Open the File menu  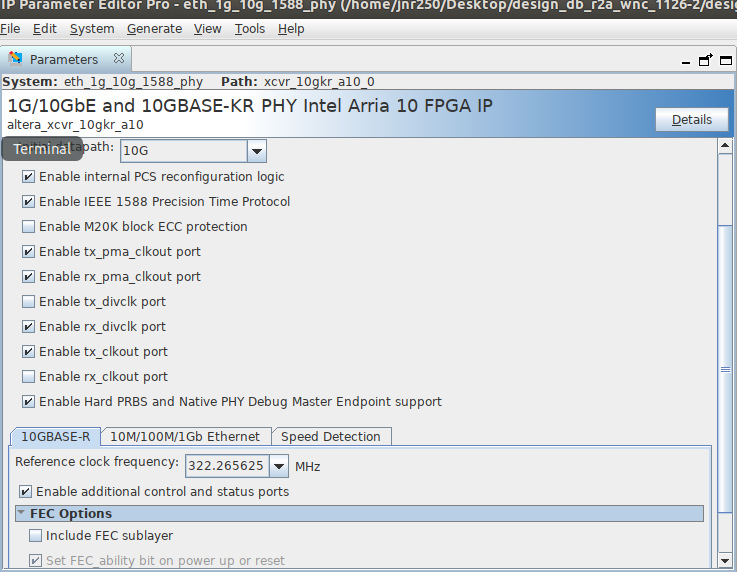[10, 29]
